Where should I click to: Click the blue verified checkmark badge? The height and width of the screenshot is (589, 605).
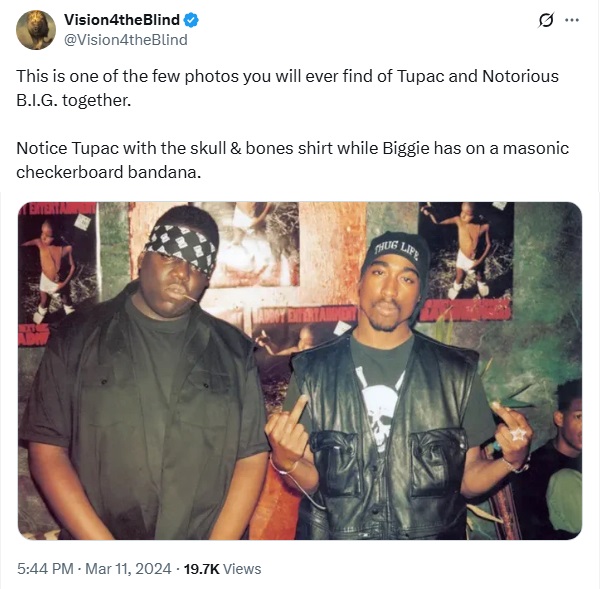click(x=191, y=20)
